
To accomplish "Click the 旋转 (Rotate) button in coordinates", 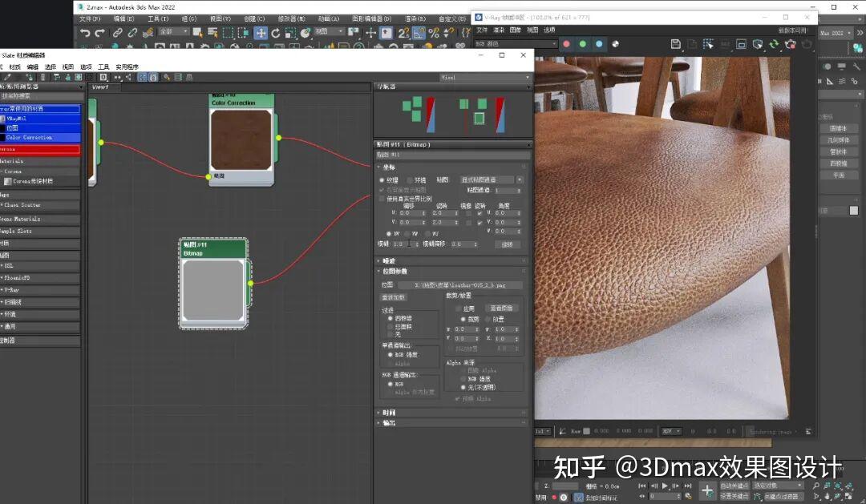I will point(507,244).
